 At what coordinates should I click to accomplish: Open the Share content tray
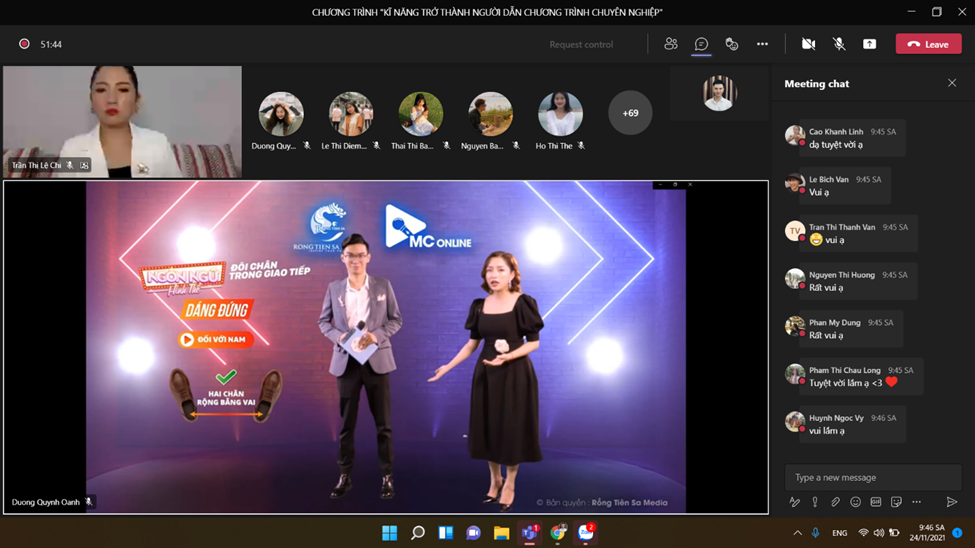(x=869, y=44)
